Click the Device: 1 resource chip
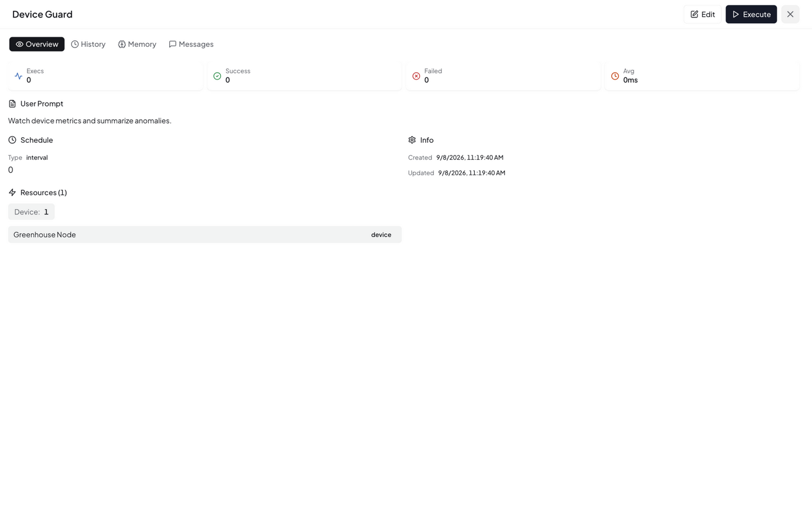Image resolution: width=812 pixels, height=508 pixels. (32, 212)
